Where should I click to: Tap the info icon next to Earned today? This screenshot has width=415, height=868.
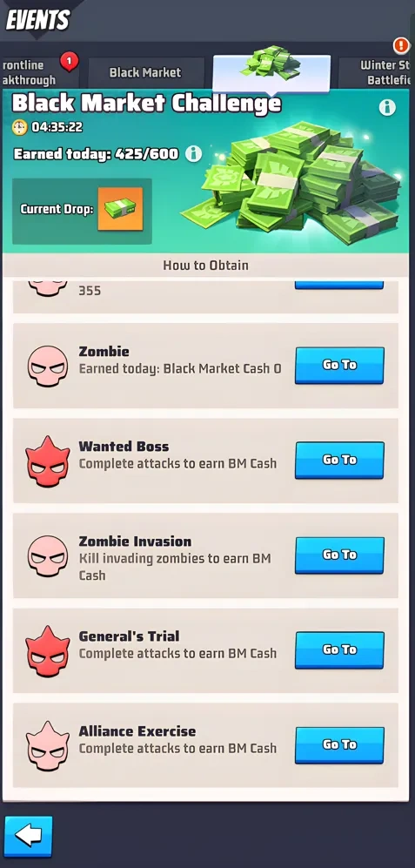click(193, 153)
